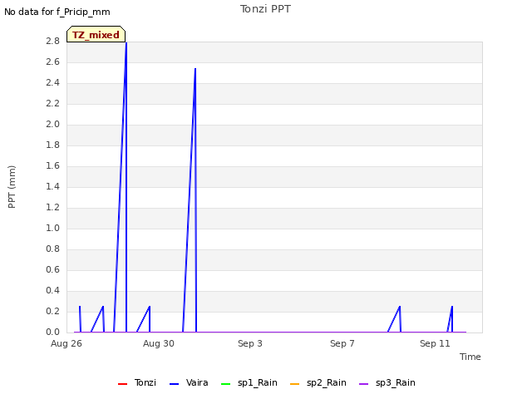Toggle the Tonzi legend entry
This screenshot has height=399, width=532.
[136, 382]
